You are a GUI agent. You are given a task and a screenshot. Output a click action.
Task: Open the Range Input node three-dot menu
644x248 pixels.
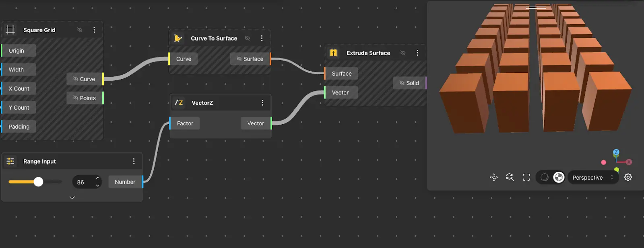tap(134, 161)
